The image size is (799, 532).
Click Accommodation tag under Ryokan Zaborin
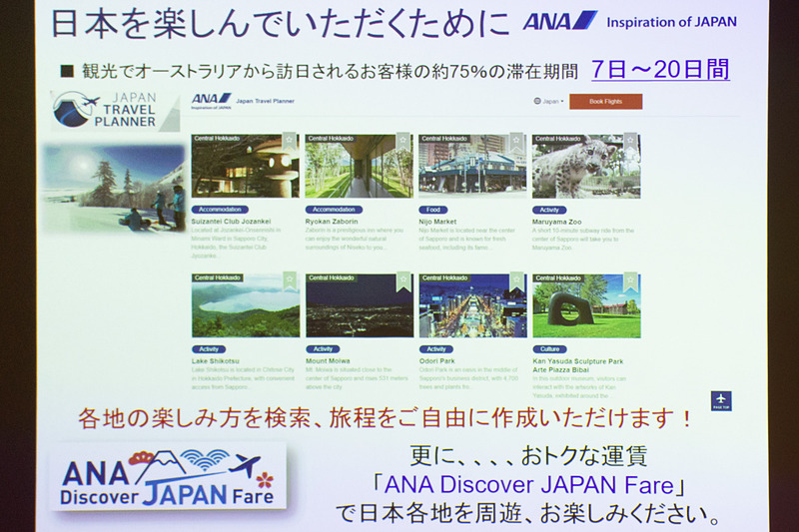334,210
